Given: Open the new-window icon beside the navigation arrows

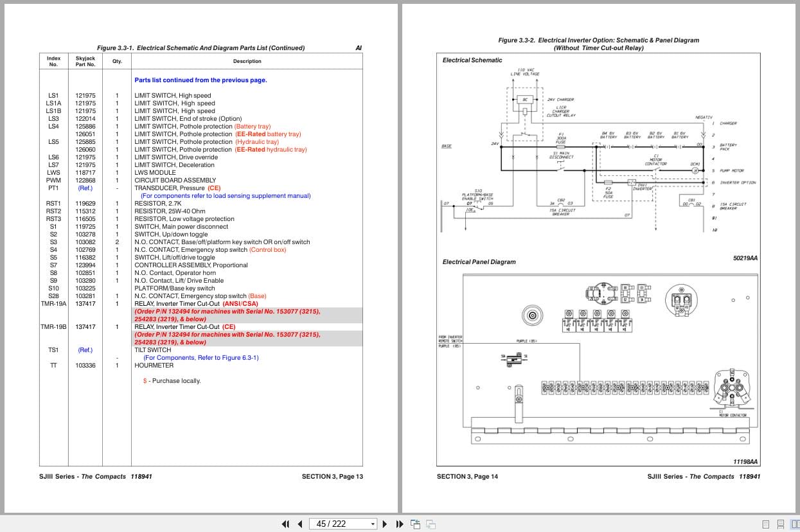Looking at the screenshot, I should pyautogui.click(x=416, y=524).
